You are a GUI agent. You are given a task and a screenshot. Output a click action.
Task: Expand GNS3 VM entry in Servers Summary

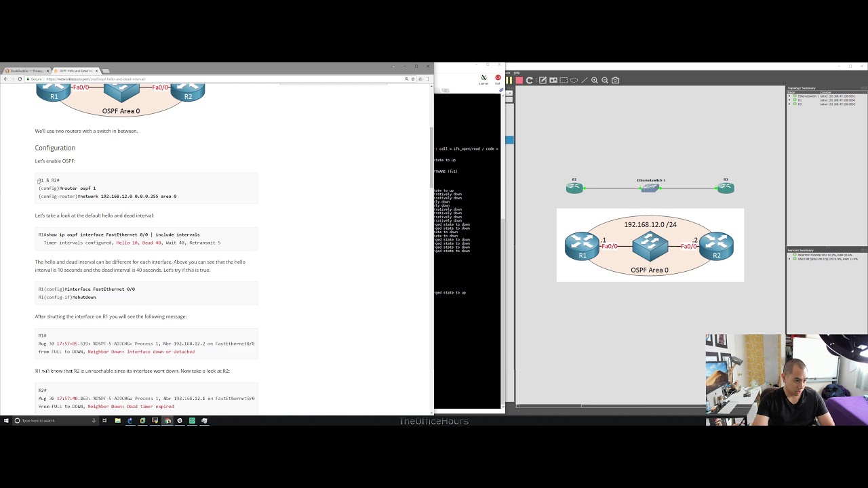(789, 259)
